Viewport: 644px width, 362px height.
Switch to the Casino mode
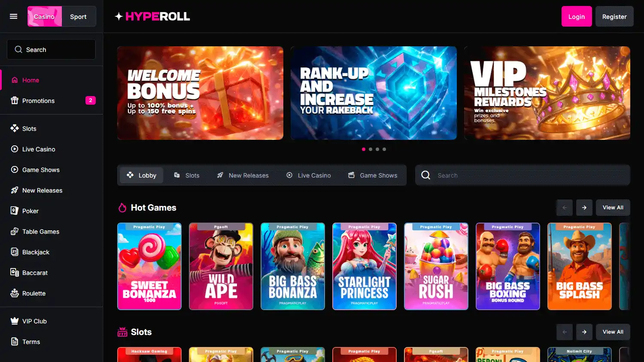coord(45,16)
